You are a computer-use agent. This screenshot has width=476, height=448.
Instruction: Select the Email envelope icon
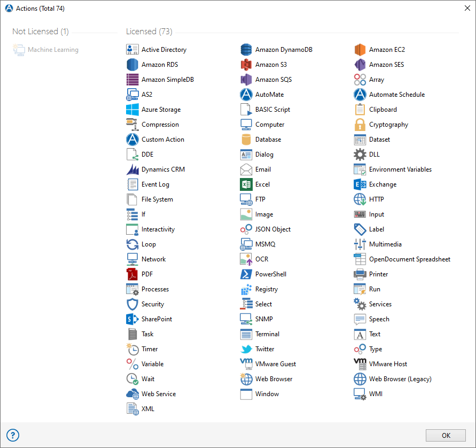246,169
